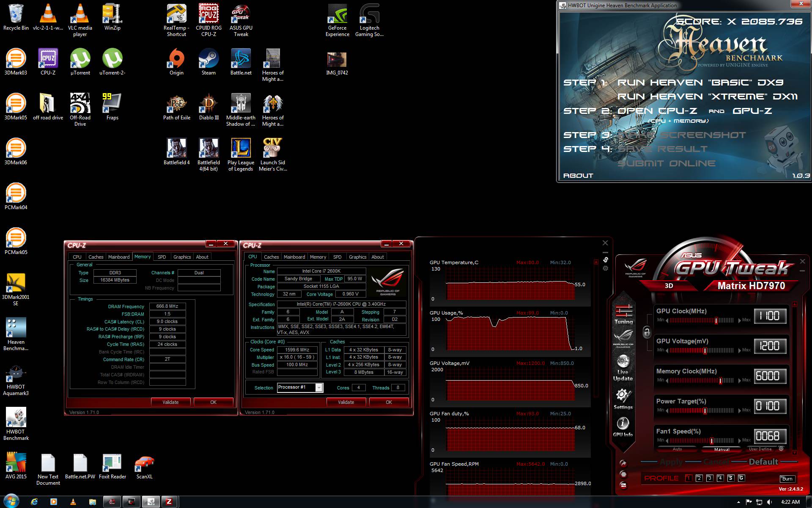The image size is (812, 508).
Task: Open the Fraps desktop icon
Action: pyautogui.click(x=112, y=107)
